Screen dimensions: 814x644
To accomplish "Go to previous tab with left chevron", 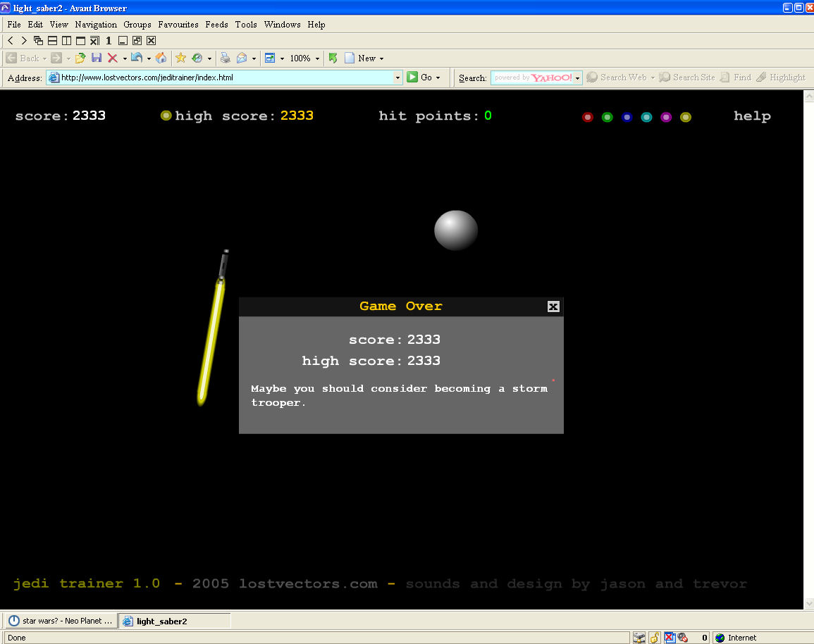I will coord(11,40).
